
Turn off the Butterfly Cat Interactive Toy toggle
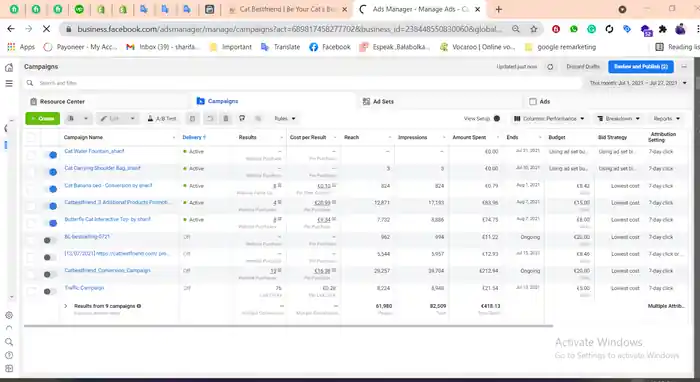(x=50, y=223)
